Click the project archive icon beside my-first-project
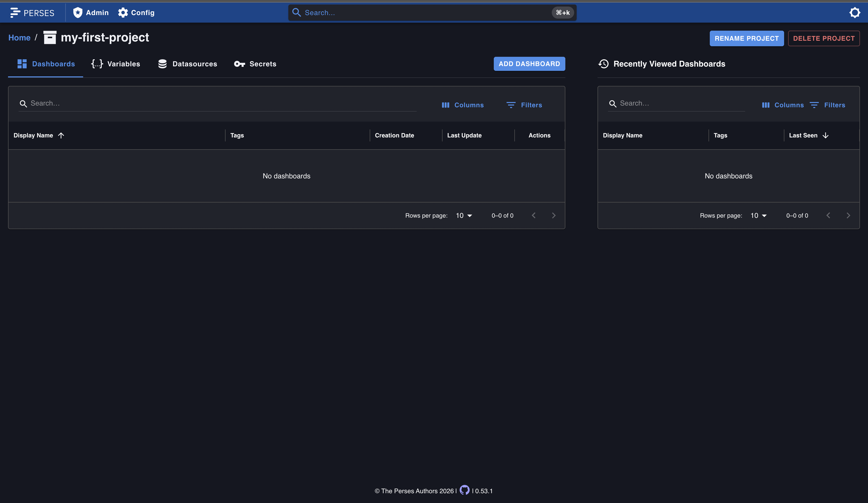Viewport: 868px width, 503px height. [49, 37]
